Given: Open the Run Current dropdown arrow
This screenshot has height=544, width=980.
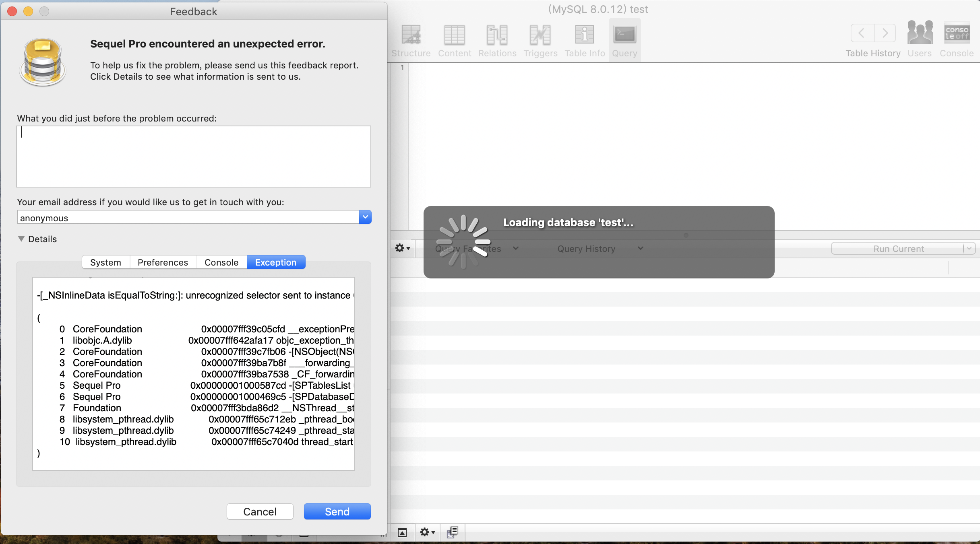Looking at the screenshot, I should click(x=969, y=248).
